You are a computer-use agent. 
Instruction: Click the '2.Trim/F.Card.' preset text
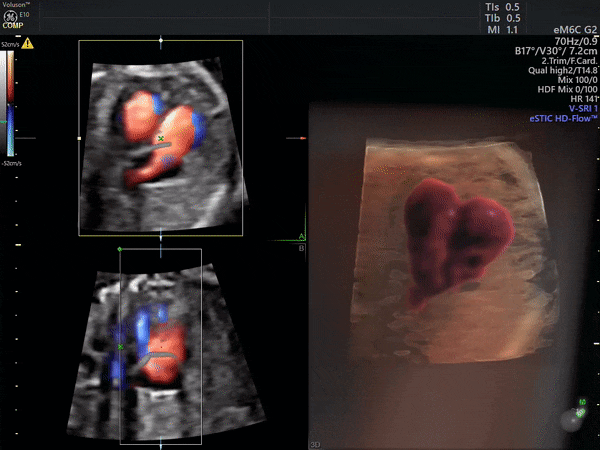click(569, 60)
